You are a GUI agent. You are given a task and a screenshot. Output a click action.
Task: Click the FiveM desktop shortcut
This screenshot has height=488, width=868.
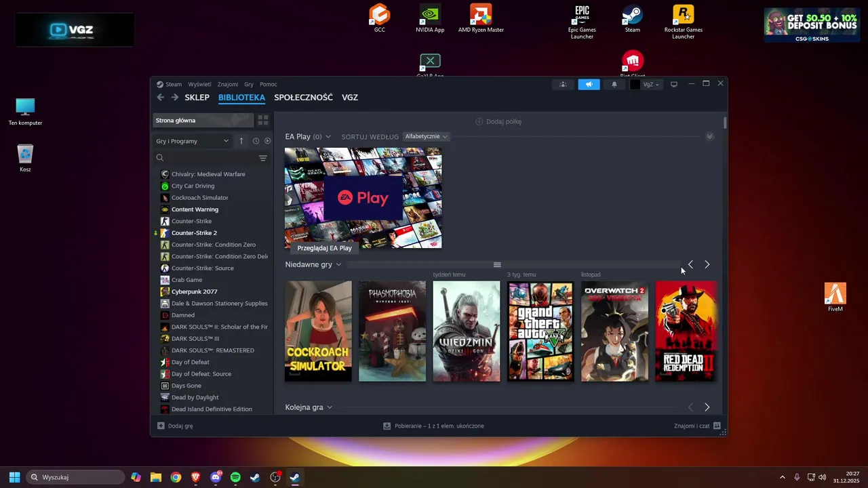coord(835,298)
